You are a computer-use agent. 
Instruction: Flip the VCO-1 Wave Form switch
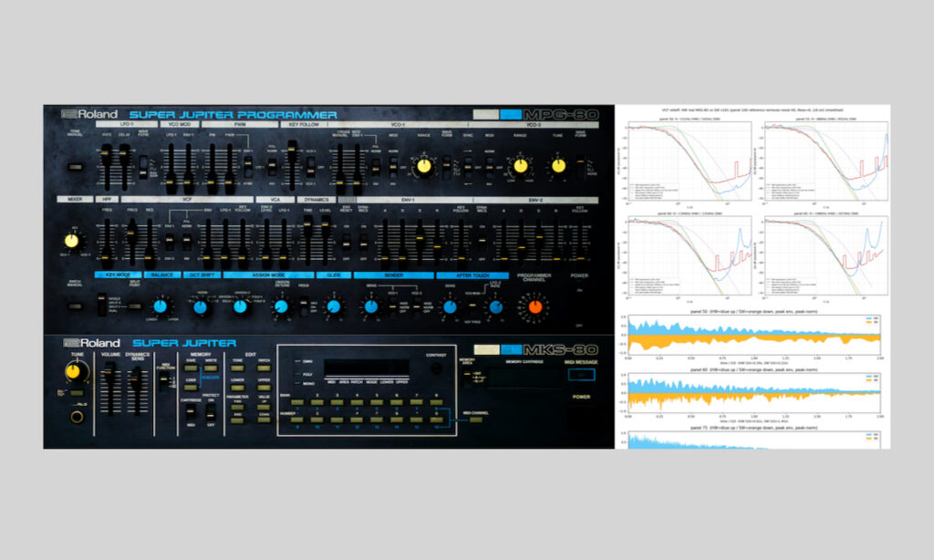coord(446,166)
